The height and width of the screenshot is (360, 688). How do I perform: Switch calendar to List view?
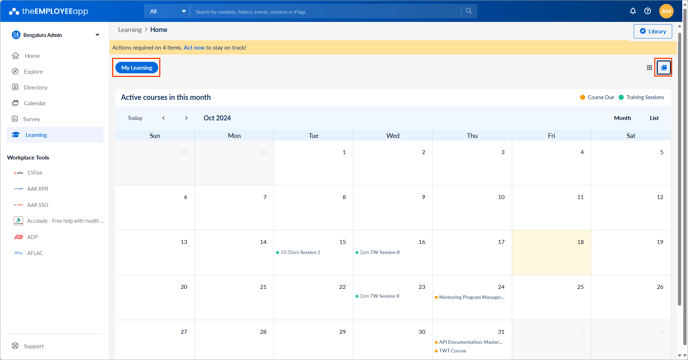(x=654, y=118)
